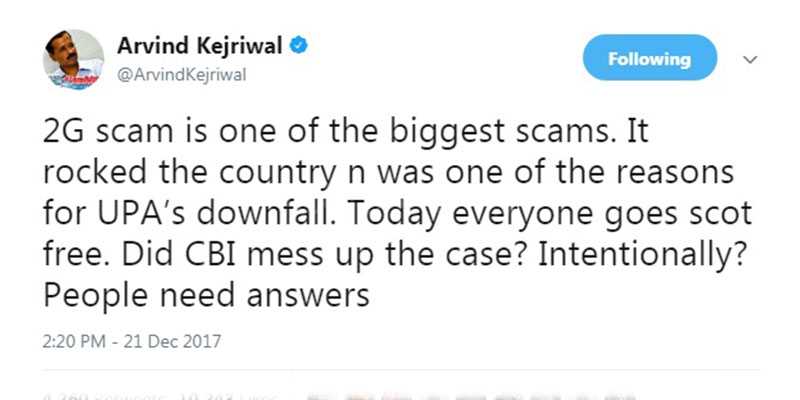Open the @ArvindKejriwal handle link
This screenshot has width=800, height=400.
point(182,75)
